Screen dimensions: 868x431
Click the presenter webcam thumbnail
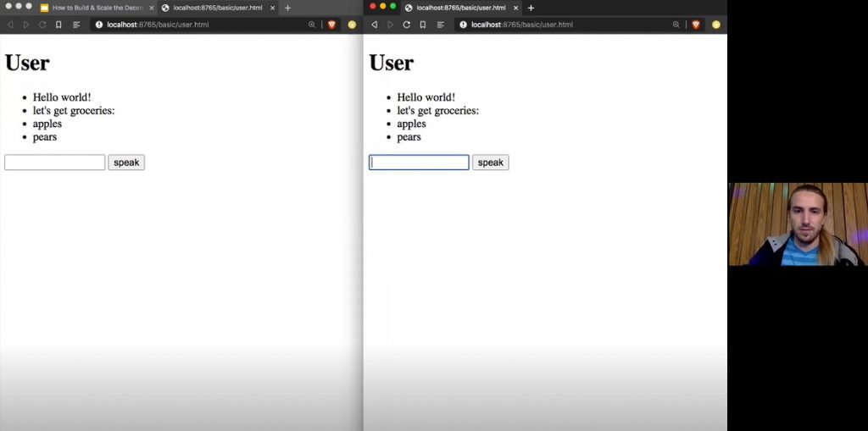click(x=798, y=224)
